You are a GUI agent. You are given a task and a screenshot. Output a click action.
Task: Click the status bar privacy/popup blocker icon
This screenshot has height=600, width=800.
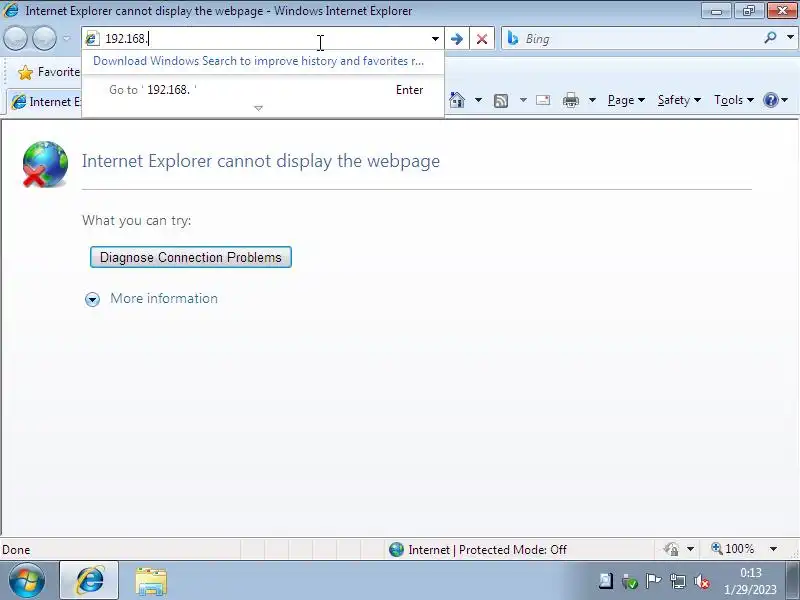click(x=672, y=549)
